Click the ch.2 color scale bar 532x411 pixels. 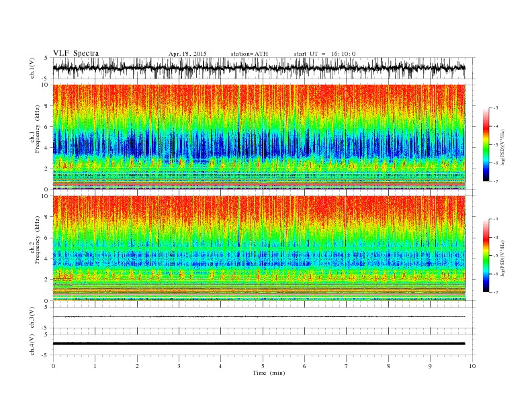[x=486, y=256]
